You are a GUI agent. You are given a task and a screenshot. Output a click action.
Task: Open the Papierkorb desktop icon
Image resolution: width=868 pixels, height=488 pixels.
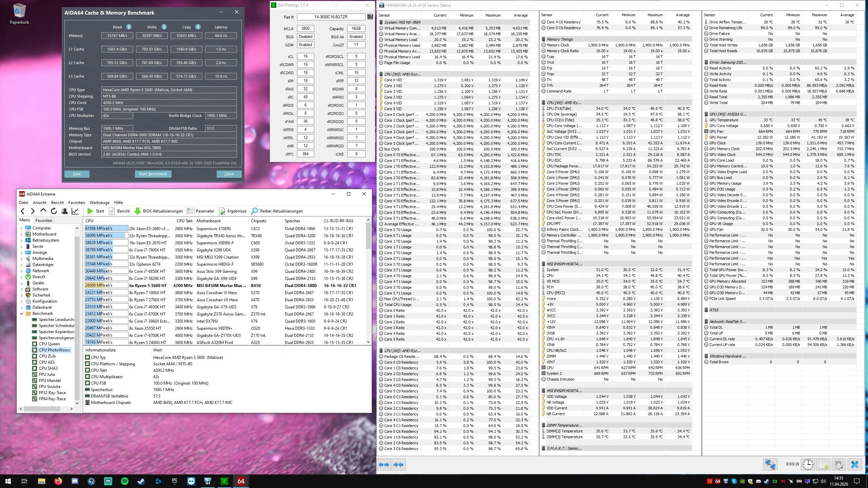[x=19, y=14]
